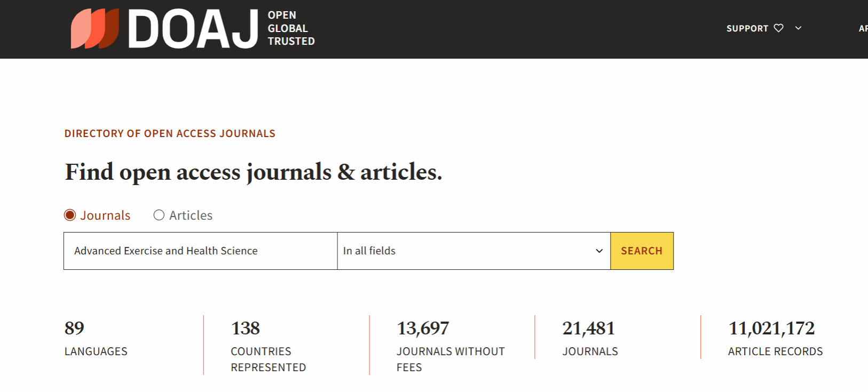This screenshot has height=392, width=868.
Task: Open the partially visible menu right of Support
Action: [863, 29]
